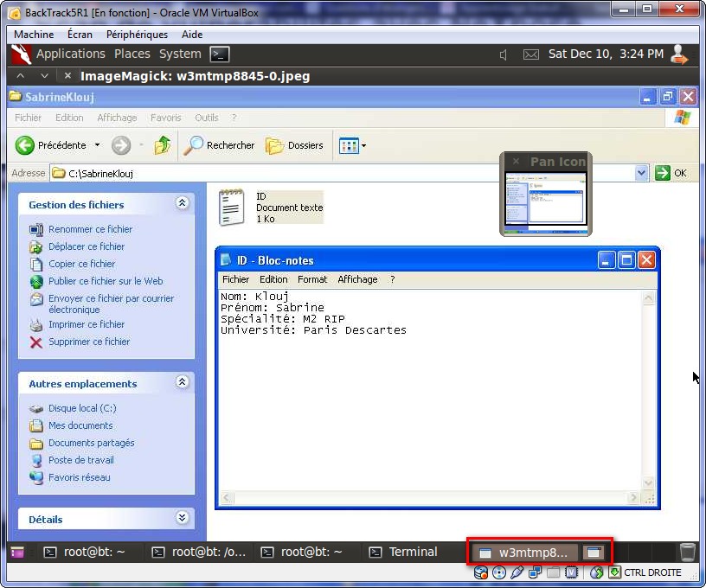Viewport: 706px width, 588px height.
Task: Click the Précédente back arrow icon
Action: 25,145
